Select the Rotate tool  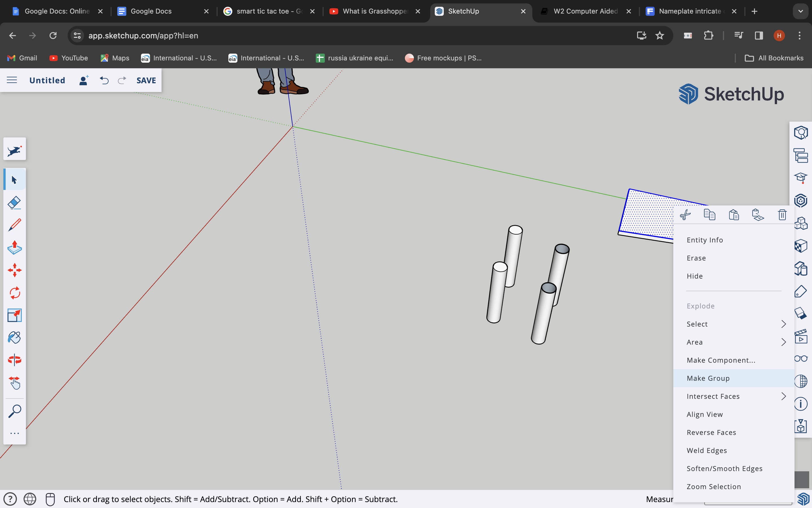14,293
